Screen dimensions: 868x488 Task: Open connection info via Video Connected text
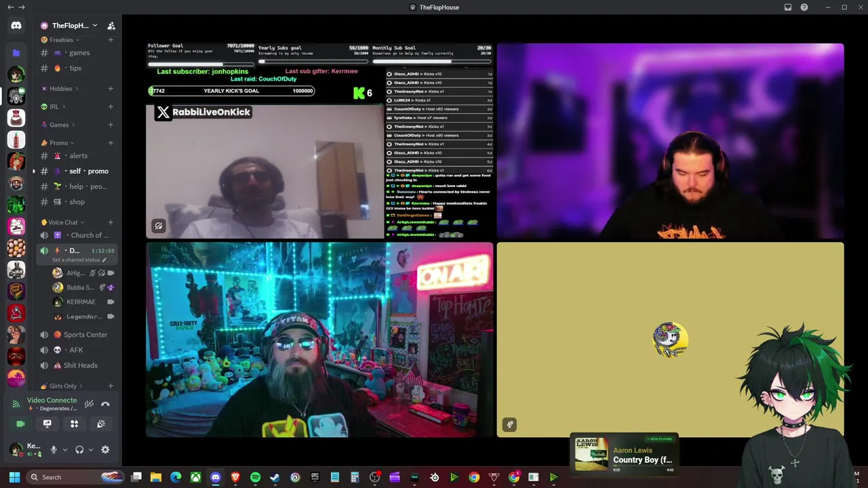pos(52,401)
